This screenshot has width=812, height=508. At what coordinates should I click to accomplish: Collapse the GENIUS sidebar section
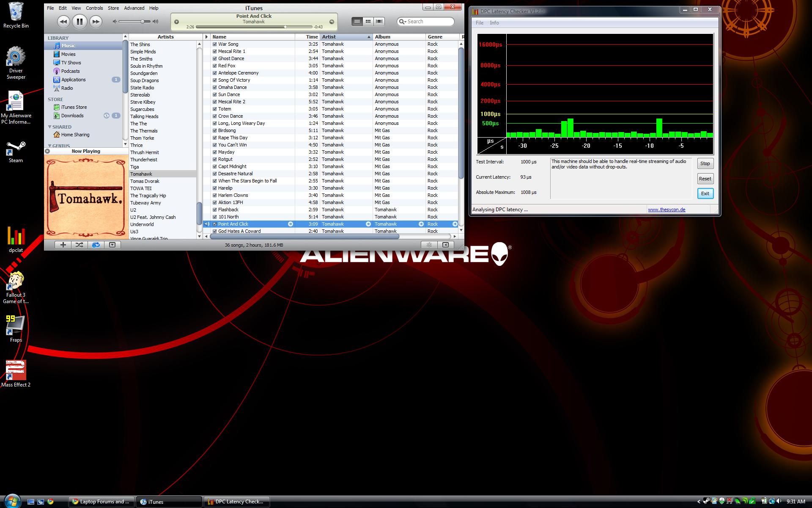[49, 146]
